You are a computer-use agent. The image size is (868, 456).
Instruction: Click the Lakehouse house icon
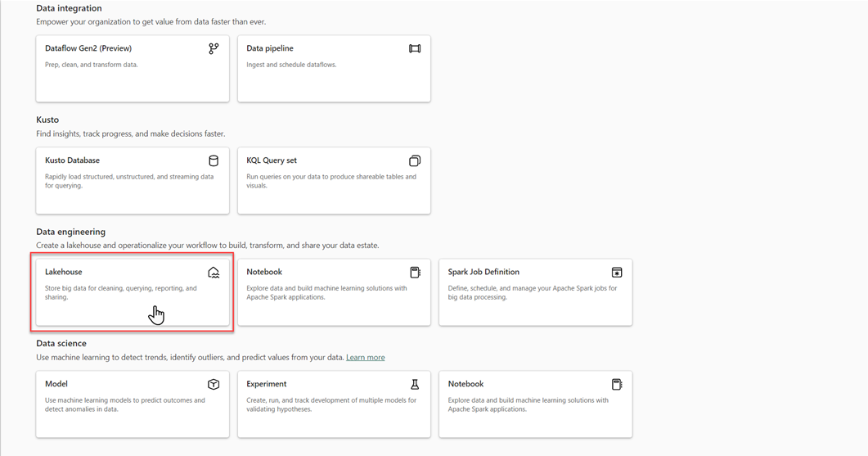point(214,272)
